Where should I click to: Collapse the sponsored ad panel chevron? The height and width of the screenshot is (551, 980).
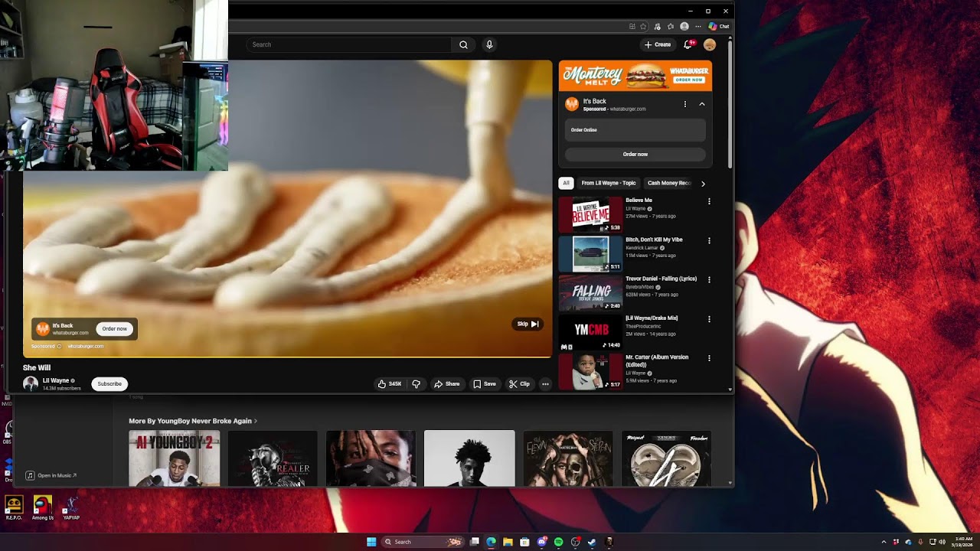[702, 104]
